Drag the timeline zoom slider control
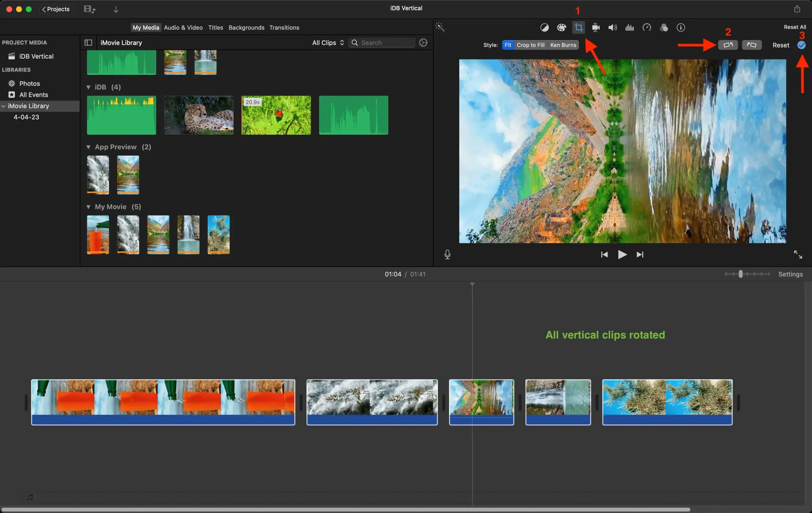The height and width of the screenshot is (513, 812). click(x=740, y=274)
